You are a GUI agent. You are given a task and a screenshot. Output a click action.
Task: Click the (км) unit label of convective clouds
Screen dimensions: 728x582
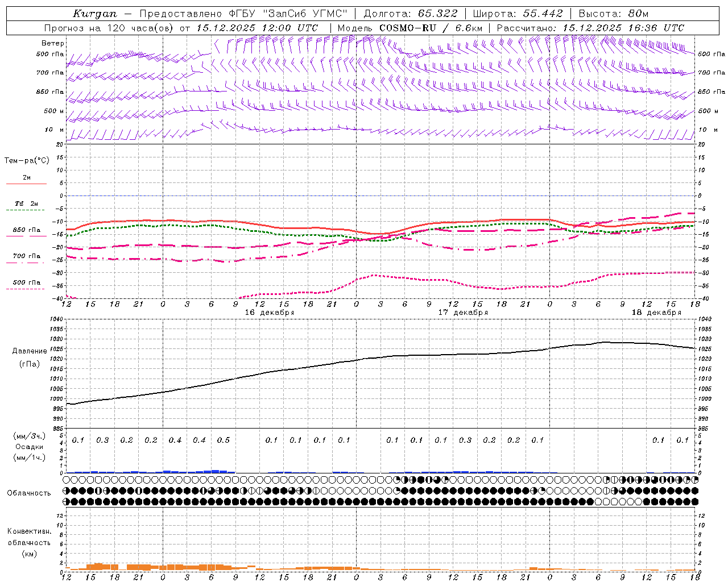29,554
